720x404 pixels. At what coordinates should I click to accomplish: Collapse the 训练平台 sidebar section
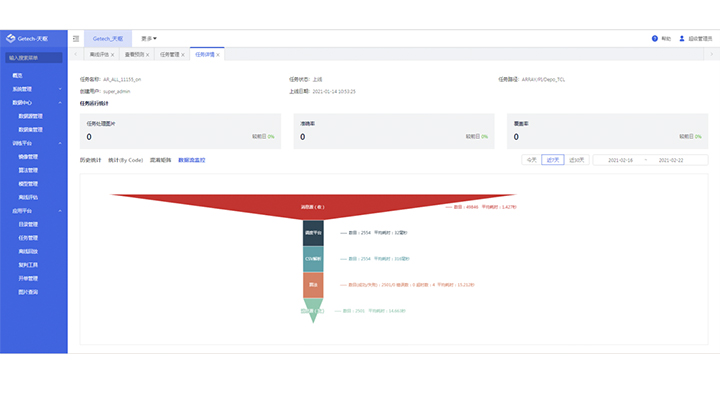(60, 143)
